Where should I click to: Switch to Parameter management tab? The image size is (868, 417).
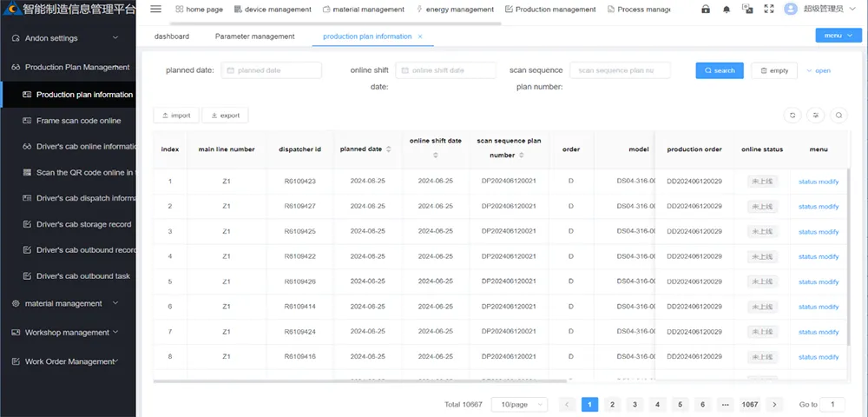pos(254,36)
